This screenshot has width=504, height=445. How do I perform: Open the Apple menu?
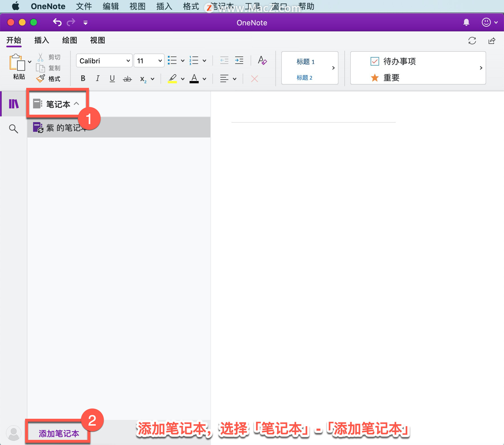pos(16,6)
